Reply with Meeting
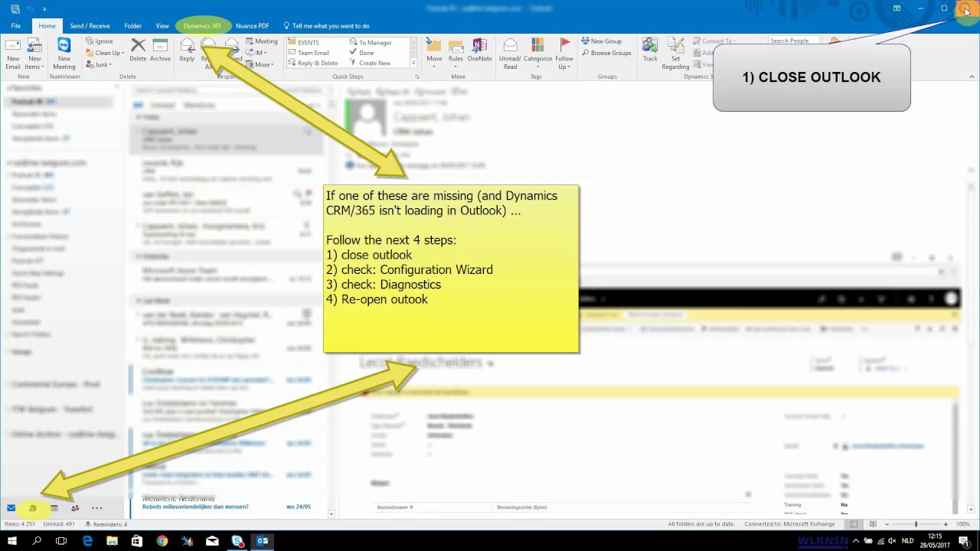Screen dimensions: 980x551 [262, 41]
